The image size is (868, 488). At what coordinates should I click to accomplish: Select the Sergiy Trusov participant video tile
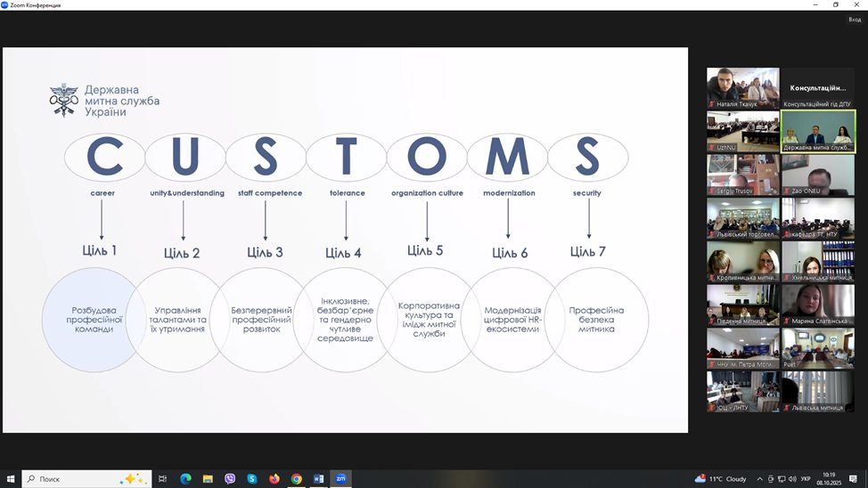point(743,175)
